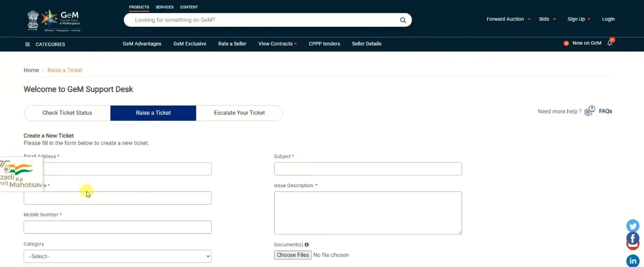Expand the Forward Auction dropdown
Image resolution: width=644 pixels, height=267 pixels.
click(x=509, y=19)
